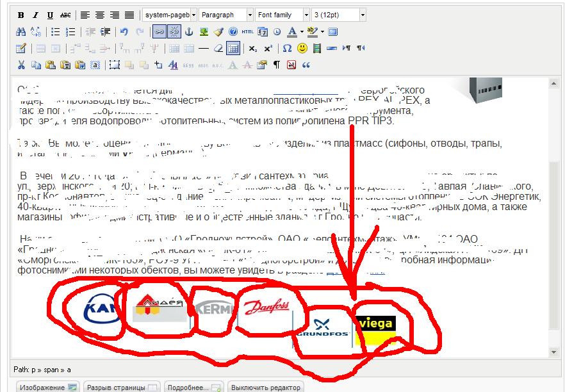Toggle underline formatting

[50, 15]
